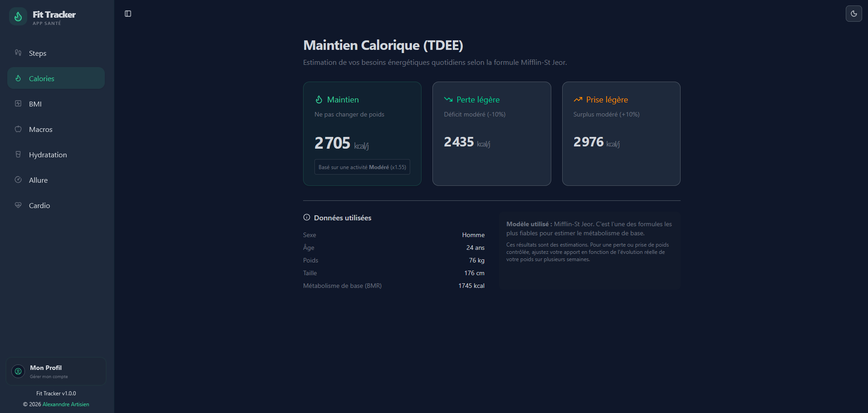This screenshot has width=868, height=413.
Task: Navigate to the Cardio page
Action: click(39, 206)
